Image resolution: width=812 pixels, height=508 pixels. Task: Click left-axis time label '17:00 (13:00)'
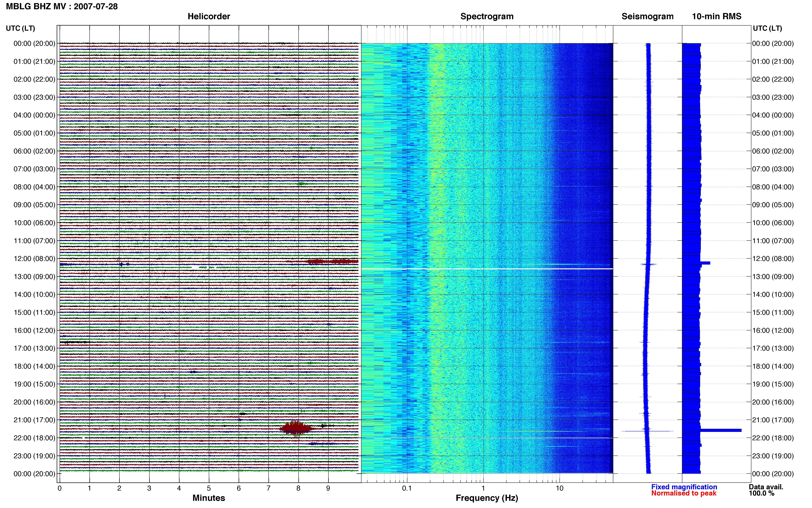click(x=34, y=348)
